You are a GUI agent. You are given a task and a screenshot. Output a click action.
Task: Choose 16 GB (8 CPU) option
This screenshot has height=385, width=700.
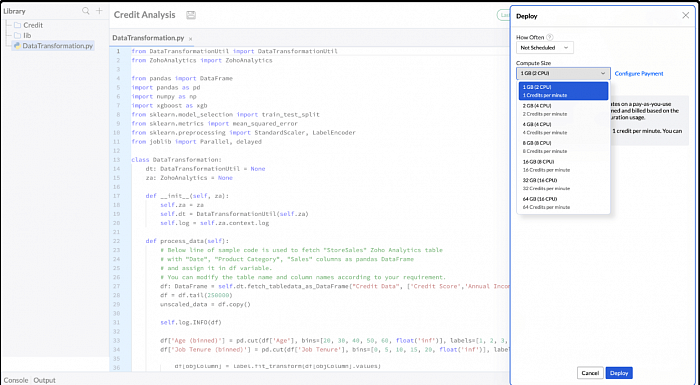coord(563,166)
